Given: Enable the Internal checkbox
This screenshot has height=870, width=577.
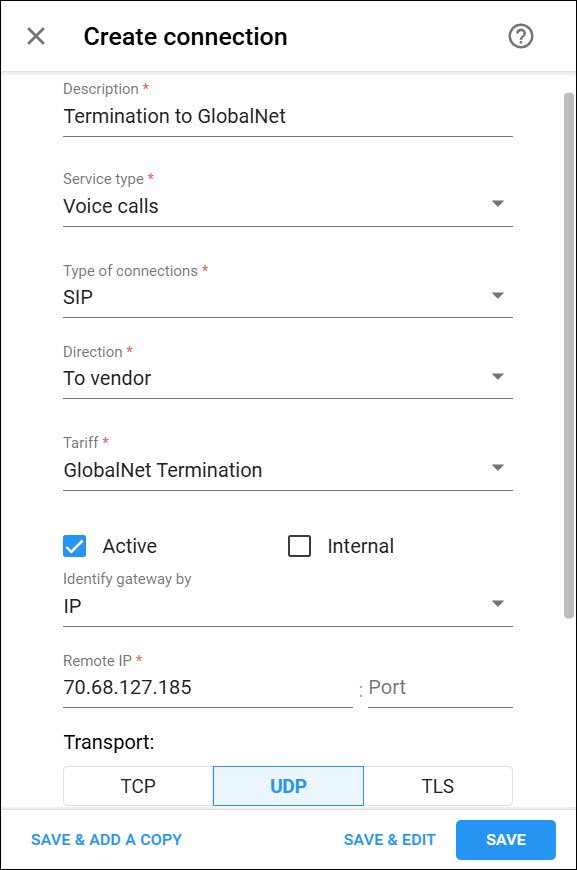Looking at the screenshot, I should (x=299, y=546).
